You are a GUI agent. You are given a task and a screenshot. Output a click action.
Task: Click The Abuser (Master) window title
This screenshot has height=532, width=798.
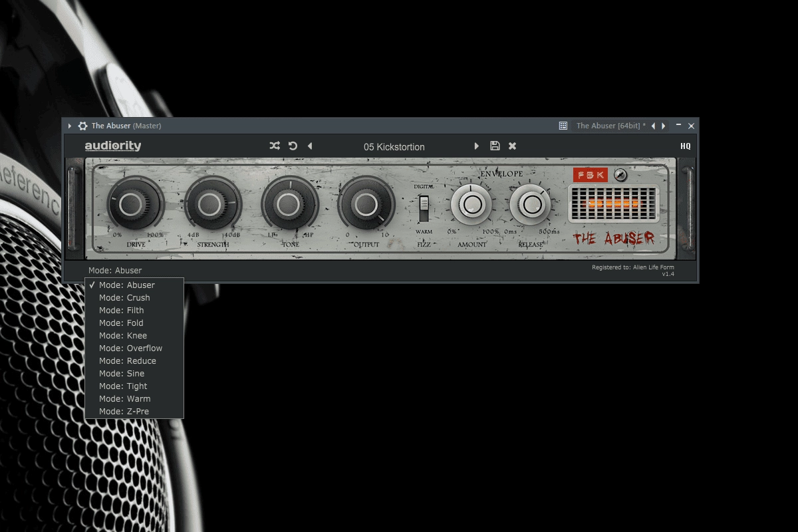pos(126,126)
